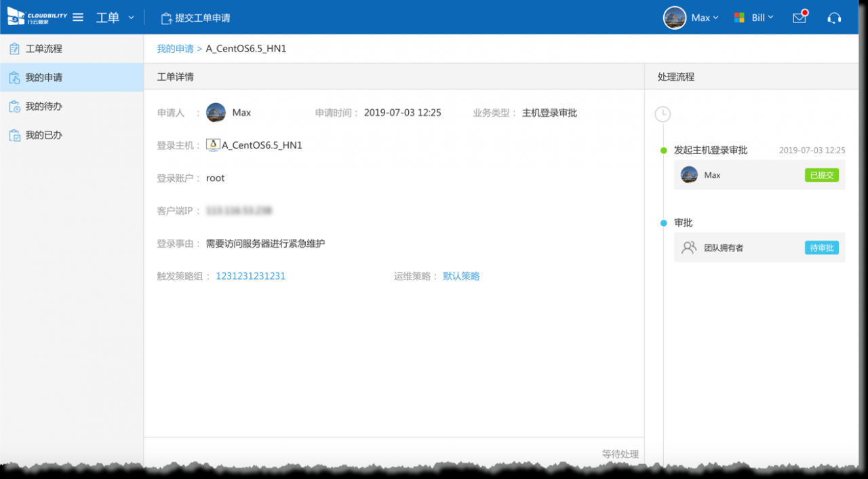
Task: Open 我的待办 in the sidebar
Action: [x=43, y=107]
